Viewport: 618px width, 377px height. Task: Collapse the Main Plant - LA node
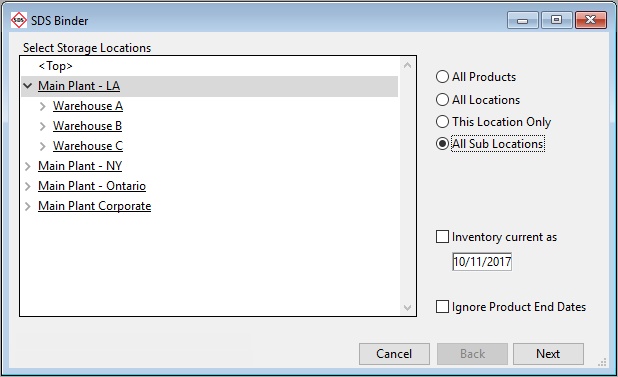point(28,85)
